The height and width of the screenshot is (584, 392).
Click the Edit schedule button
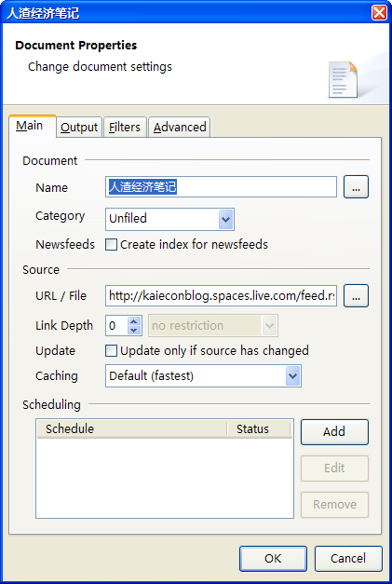point(334,469)
